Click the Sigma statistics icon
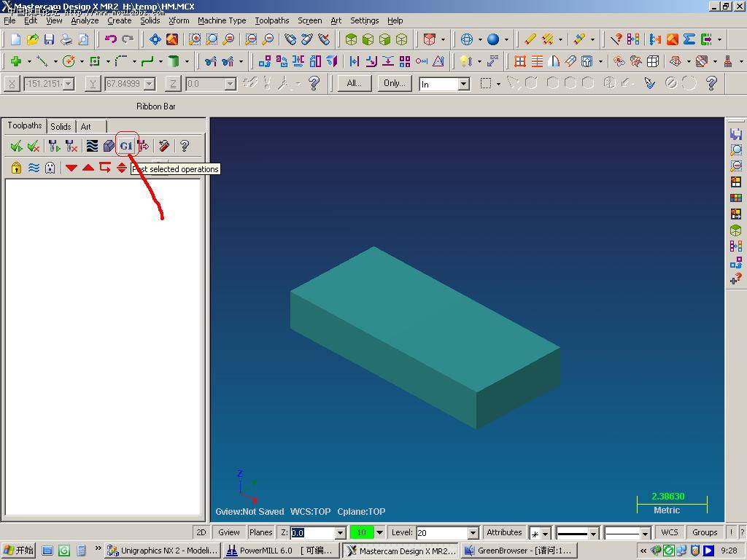This screenshot has height=560, width=747. (x=689, y=39)
